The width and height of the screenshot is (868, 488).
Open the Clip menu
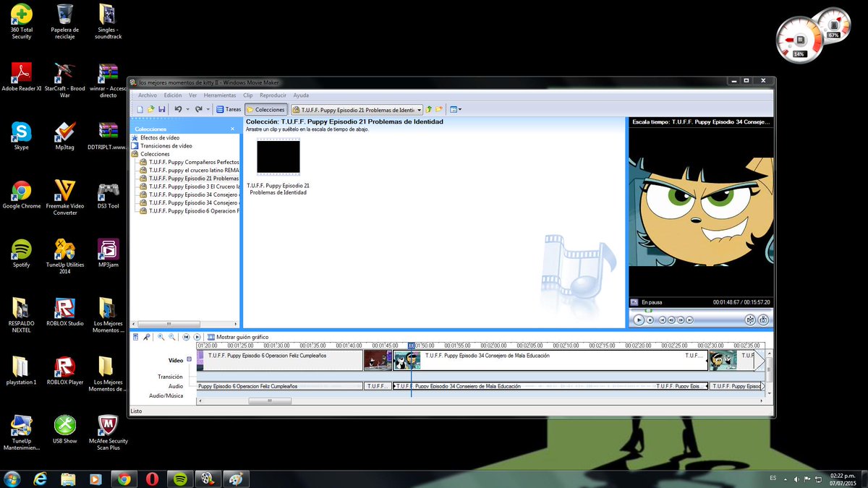coord(248,95)
